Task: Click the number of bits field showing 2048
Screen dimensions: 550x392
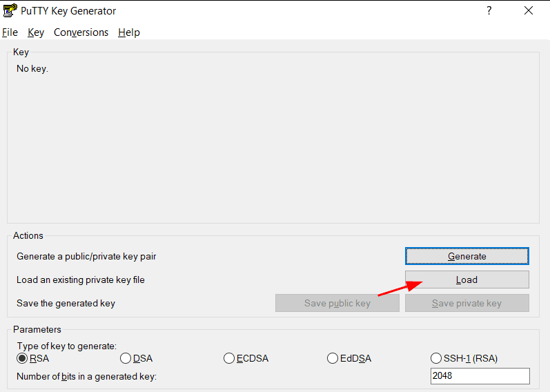Action: pyautogui.click(x=480, y=376)
